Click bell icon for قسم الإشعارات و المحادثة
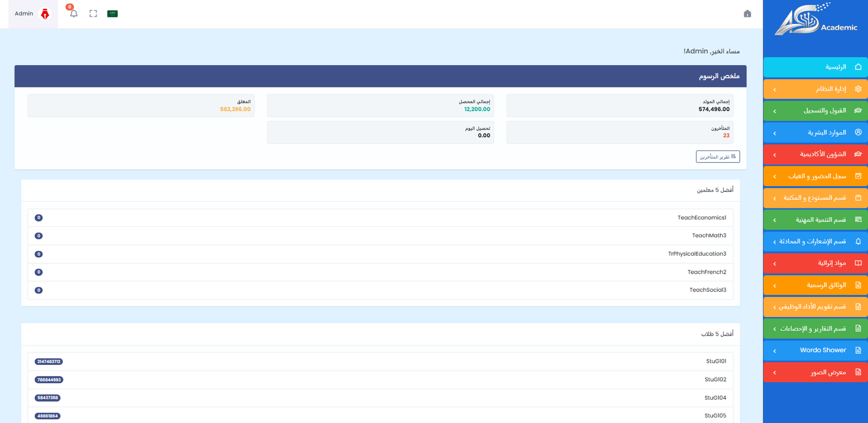 pos(858,242)
